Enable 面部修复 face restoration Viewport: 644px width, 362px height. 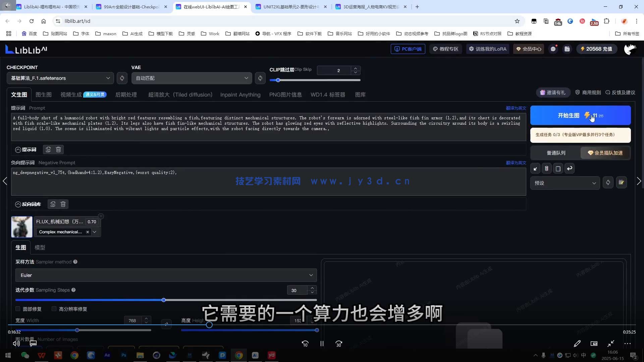pos(18,309)
